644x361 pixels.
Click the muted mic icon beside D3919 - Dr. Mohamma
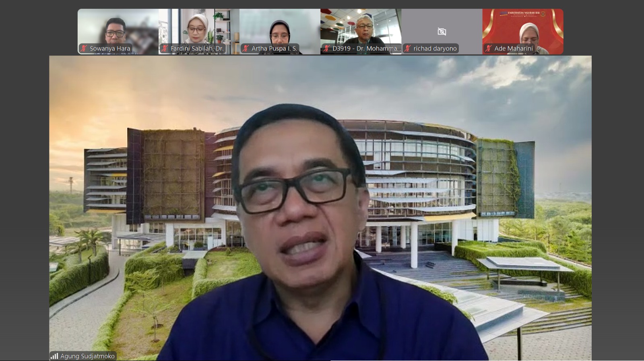click(327, 48)
